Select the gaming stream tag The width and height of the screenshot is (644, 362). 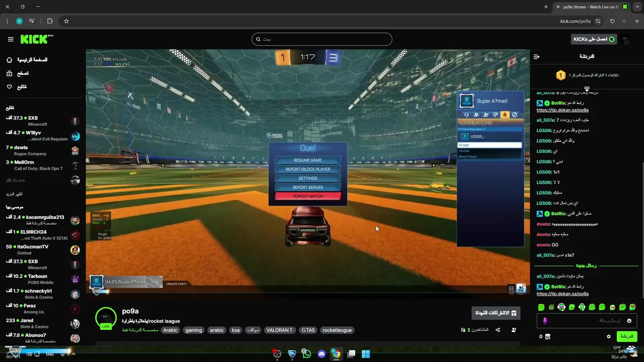point(194,330)
